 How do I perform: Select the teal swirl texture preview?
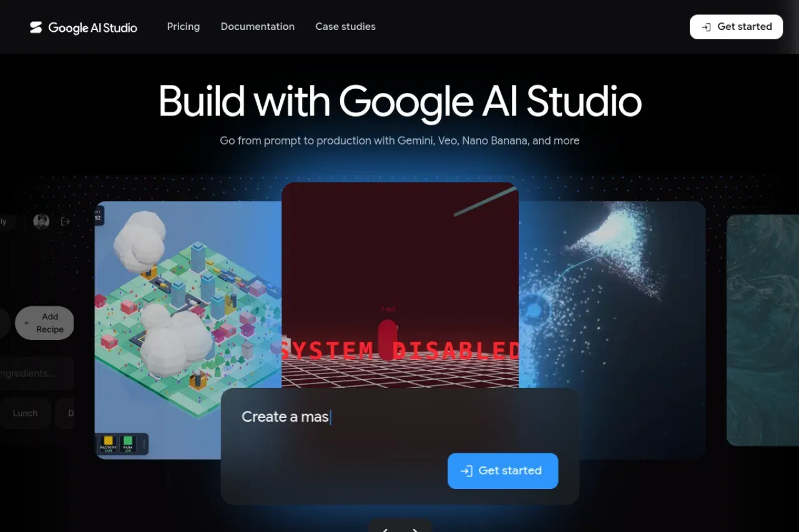click(763, 331)
